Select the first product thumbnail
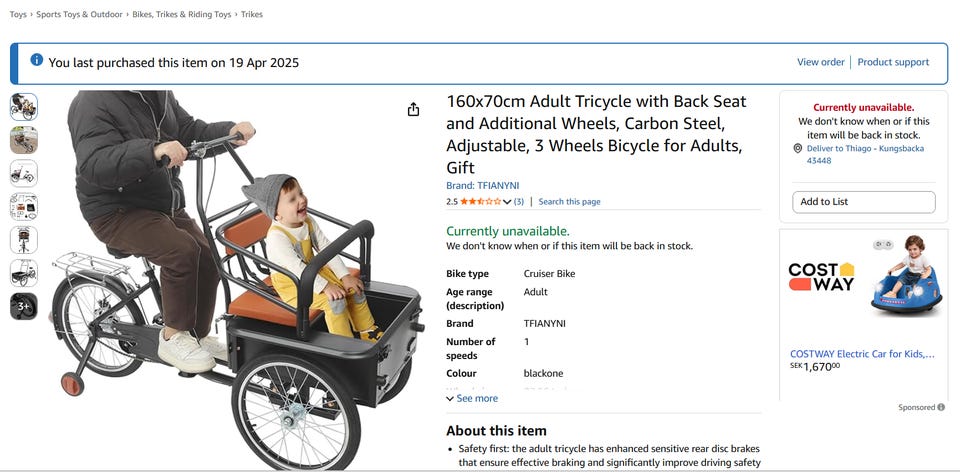 tap(24, 107)
